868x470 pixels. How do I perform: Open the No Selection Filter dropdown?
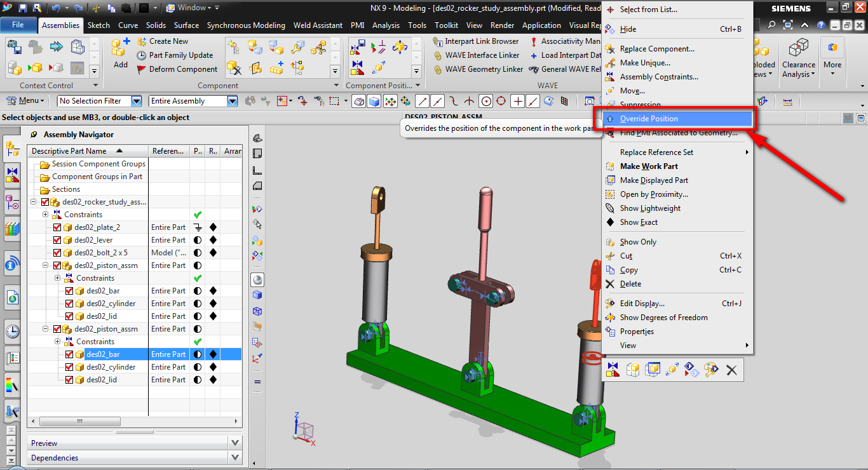point(137,101)
